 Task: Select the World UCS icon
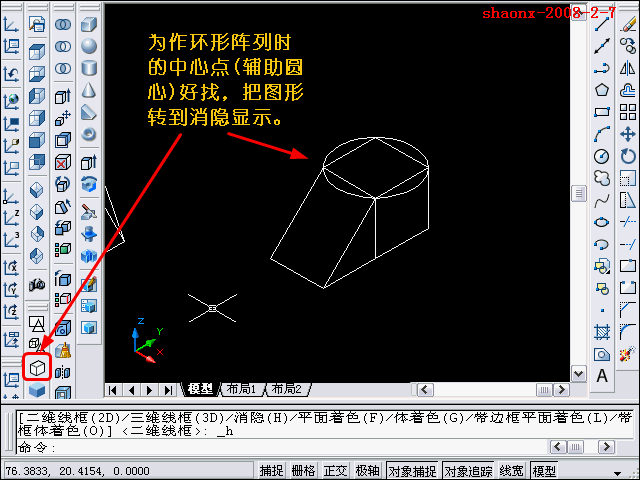click(11, 100)
